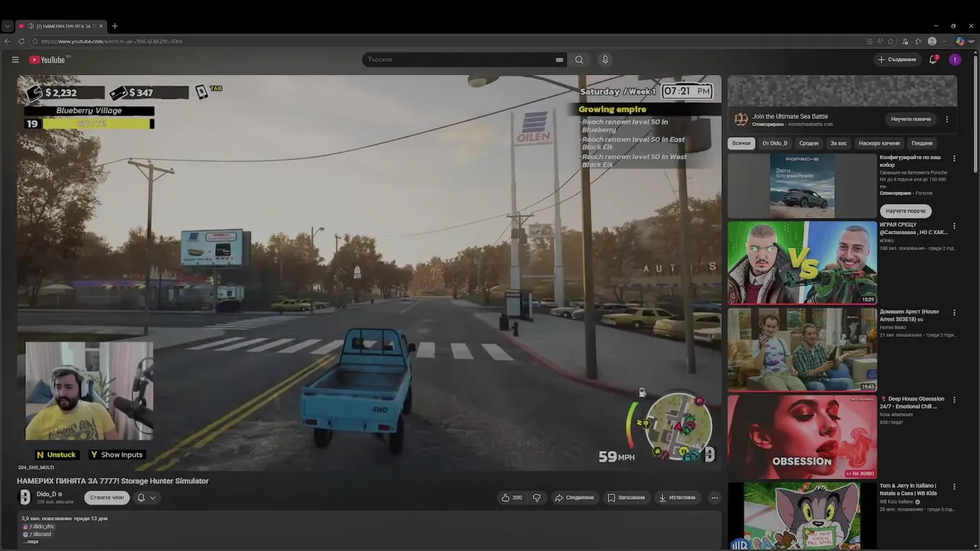Click the 'WB Kids Italiano' channel name
980x551 pixels.
pos(897,501)
